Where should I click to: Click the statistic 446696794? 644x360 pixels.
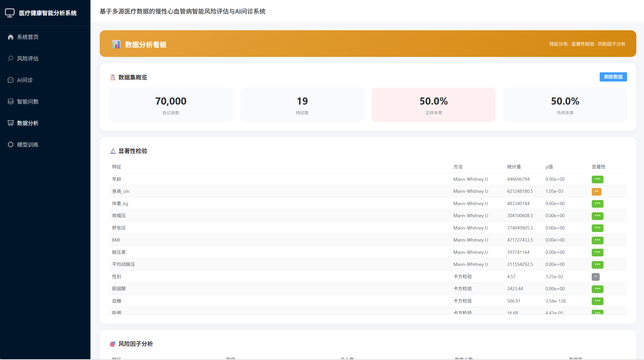[x=518, y=179]
